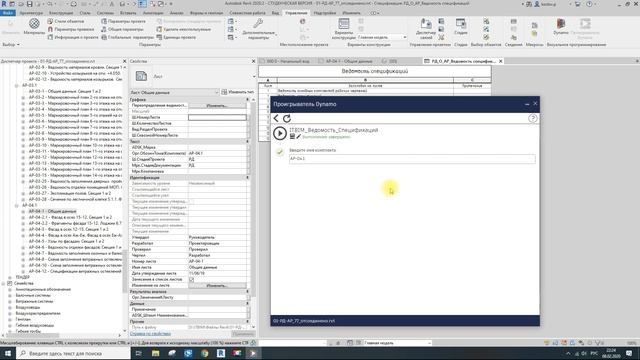Open Properties help link (Справка по свойствам)

pyautogui.click(x=150, y=334)
